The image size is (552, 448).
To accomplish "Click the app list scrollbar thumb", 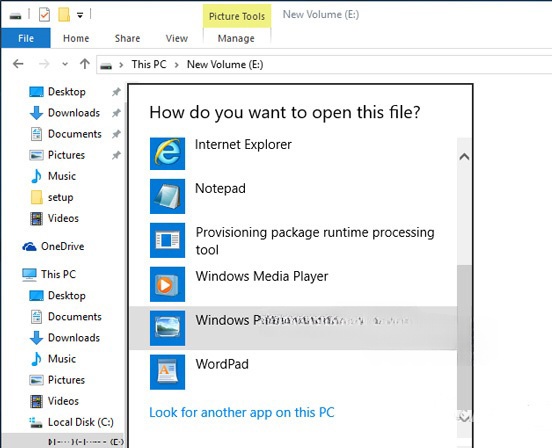I will tap(464, 336).
